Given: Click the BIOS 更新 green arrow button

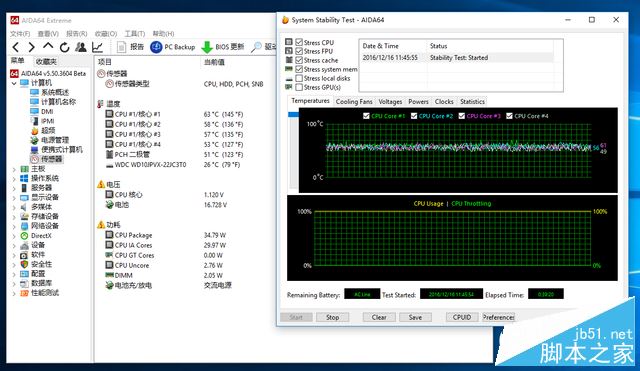Looking at the screenshot, I should click(x=223, y=47).
